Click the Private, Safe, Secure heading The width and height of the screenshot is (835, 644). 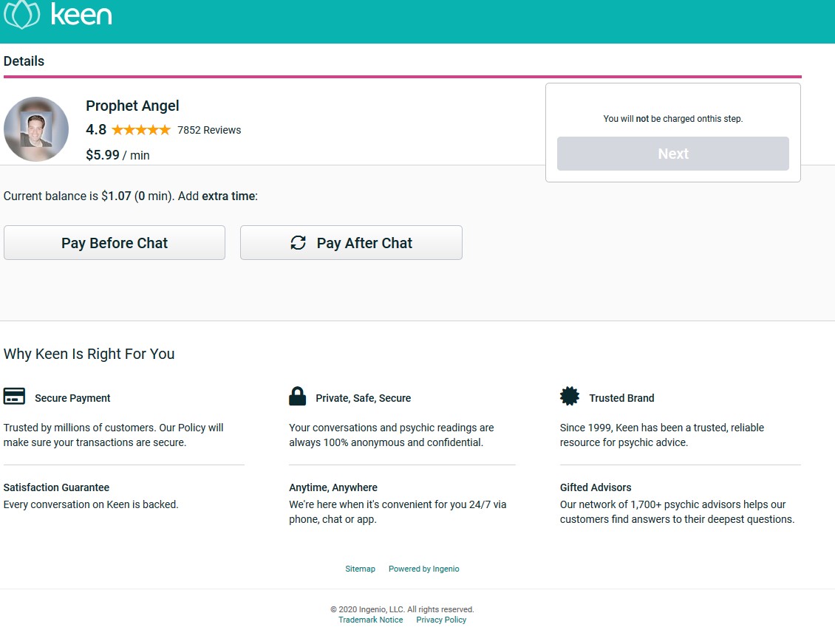click(x=363, y=398)
